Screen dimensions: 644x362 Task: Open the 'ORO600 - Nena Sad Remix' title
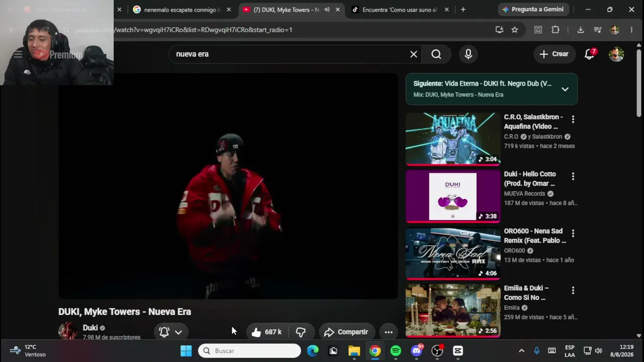535,236
